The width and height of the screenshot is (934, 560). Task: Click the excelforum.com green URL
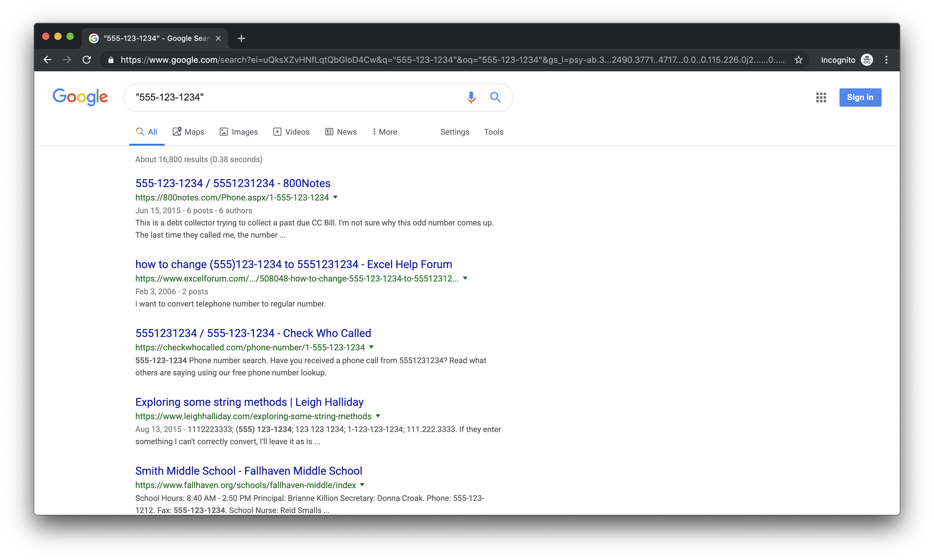pyautogui.click(x=297, y=278)
